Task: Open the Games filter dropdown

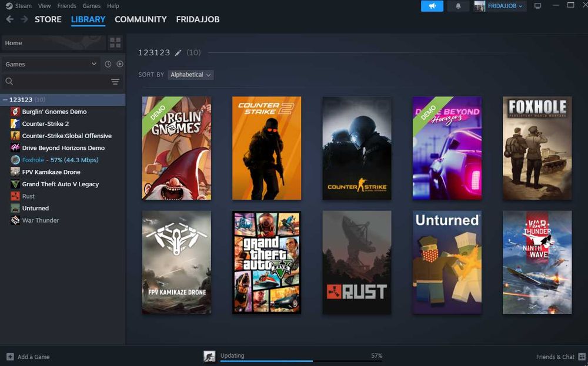Action: 51,64
